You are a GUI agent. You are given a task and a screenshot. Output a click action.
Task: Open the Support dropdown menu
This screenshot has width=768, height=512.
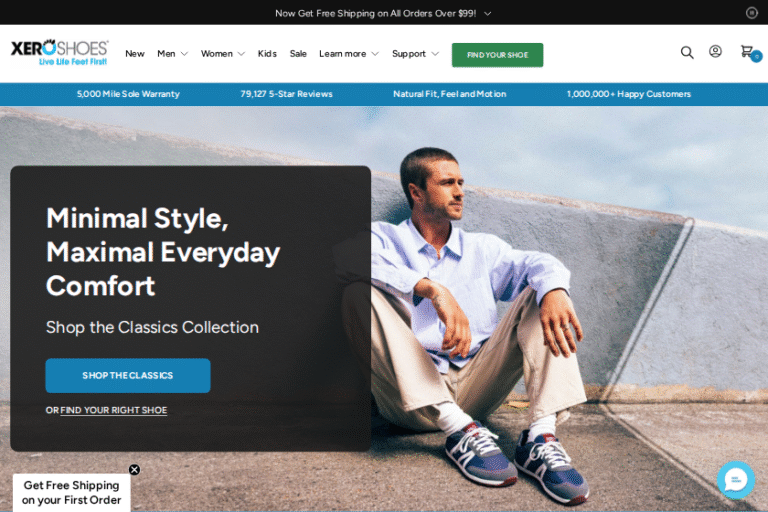[x=415, y=54]
